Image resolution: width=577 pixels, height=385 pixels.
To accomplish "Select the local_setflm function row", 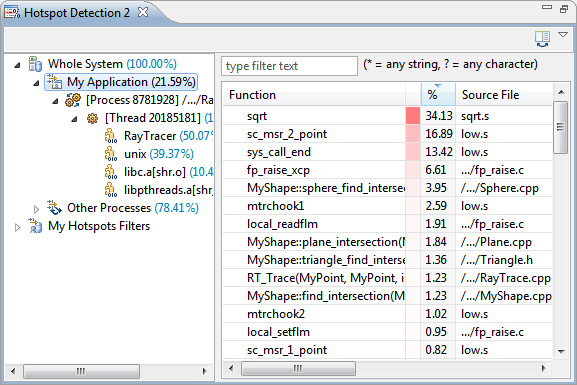I will point(387,332).
